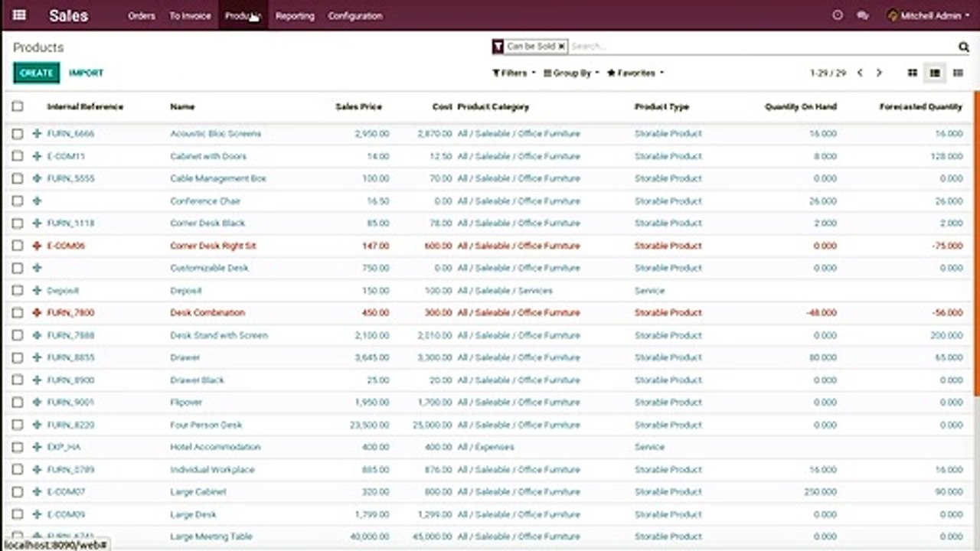The width and height of the screenshot is (980, 551).
Task: Click the orange vertical scrollbar
Action: click(976, 243)
